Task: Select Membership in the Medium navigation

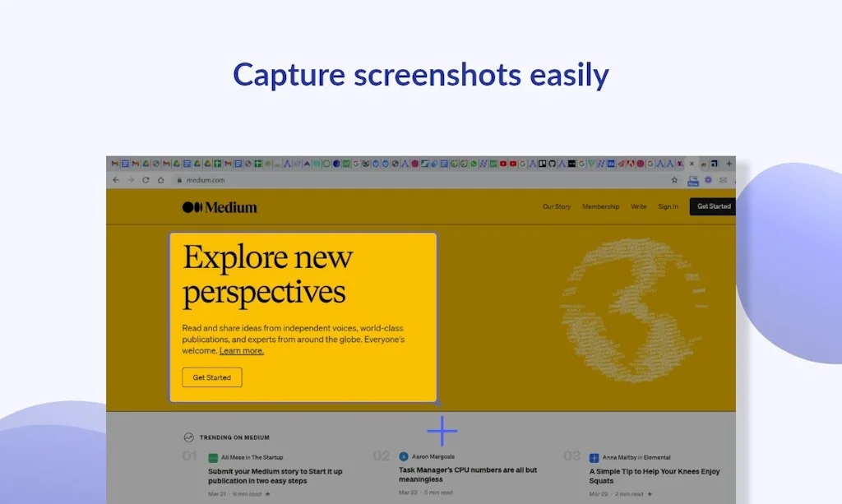Action: tap(600, 206)
